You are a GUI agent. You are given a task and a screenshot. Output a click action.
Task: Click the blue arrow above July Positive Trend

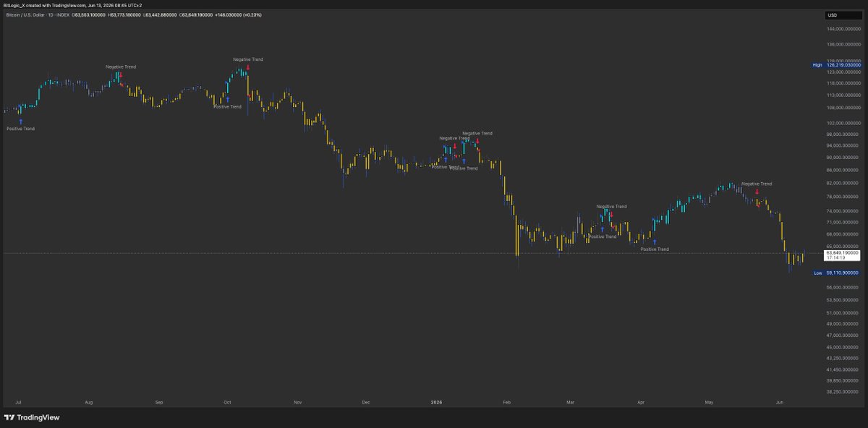tap(20, 121)
